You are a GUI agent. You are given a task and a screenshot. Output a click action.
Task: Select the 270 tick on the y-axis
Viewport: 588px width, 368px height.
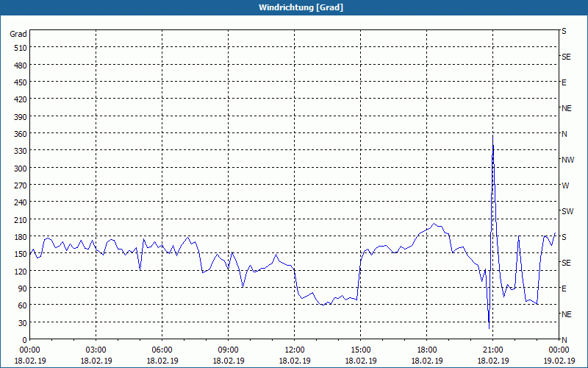click(x=20, y=185)
